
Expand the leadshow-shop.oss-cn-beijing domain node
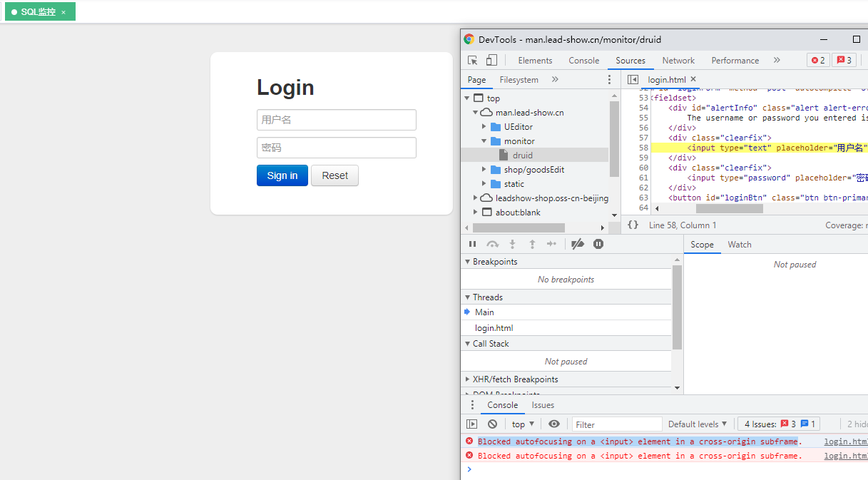click(475, 198)
